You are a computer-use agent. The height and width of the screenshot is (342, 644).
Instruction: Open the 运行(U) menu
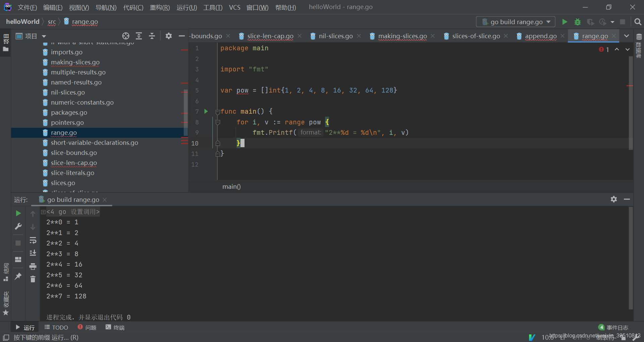[x=186, y=7]
